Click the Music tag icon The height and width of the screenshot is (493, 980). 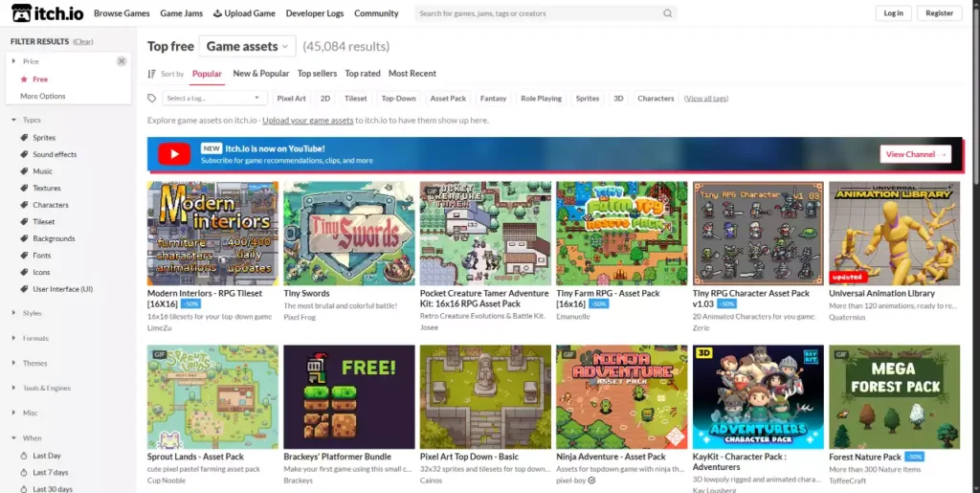click(x=24, y=171)
